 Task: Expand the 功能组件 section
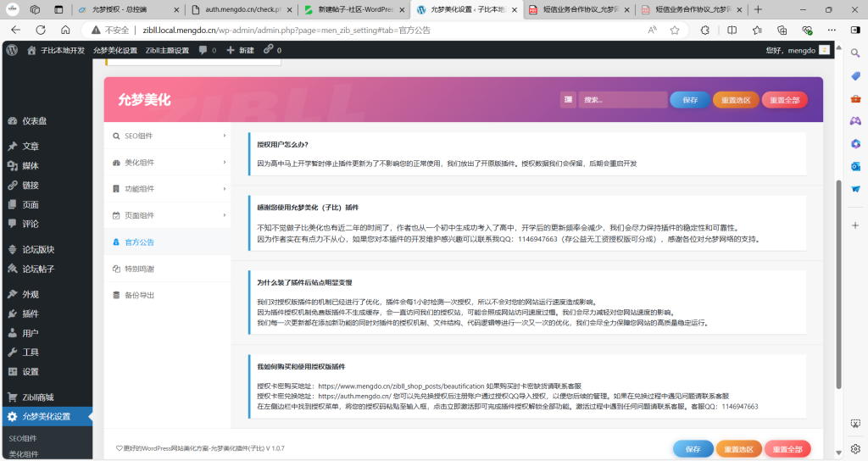(166, 189)
